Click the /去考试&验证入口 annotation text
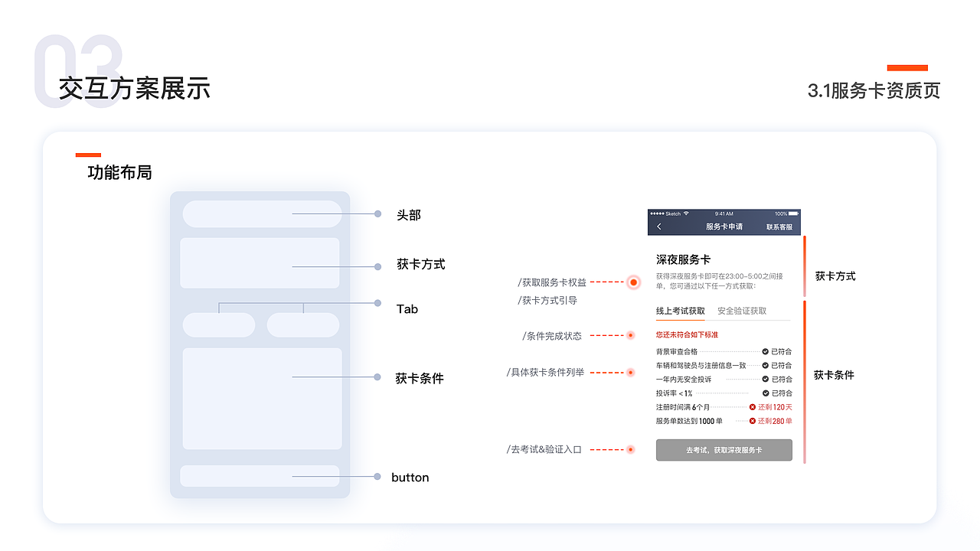The width and height of the screenshot is (980, 551). (544, 449)
